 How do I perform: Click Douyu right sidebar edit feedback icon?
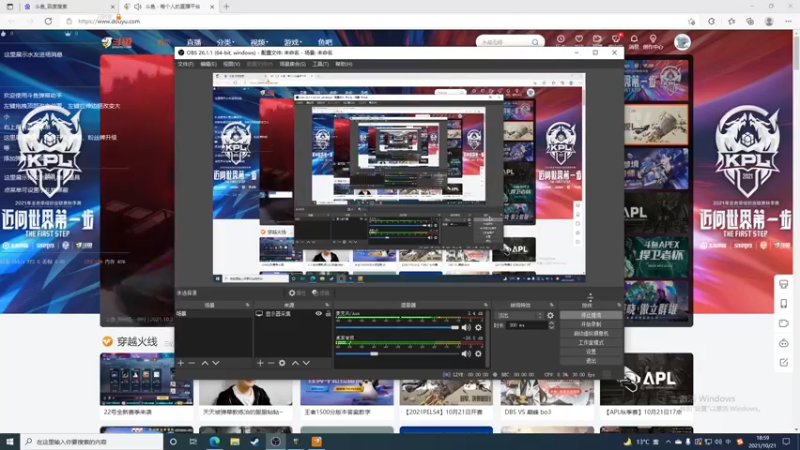[784, 362]
